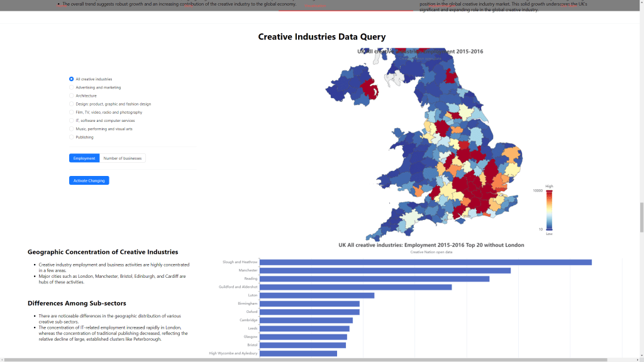This screenshot has height=362, width=644.
Task: Choose 'IT, software and computer services'
Action: tap(72, 121)
